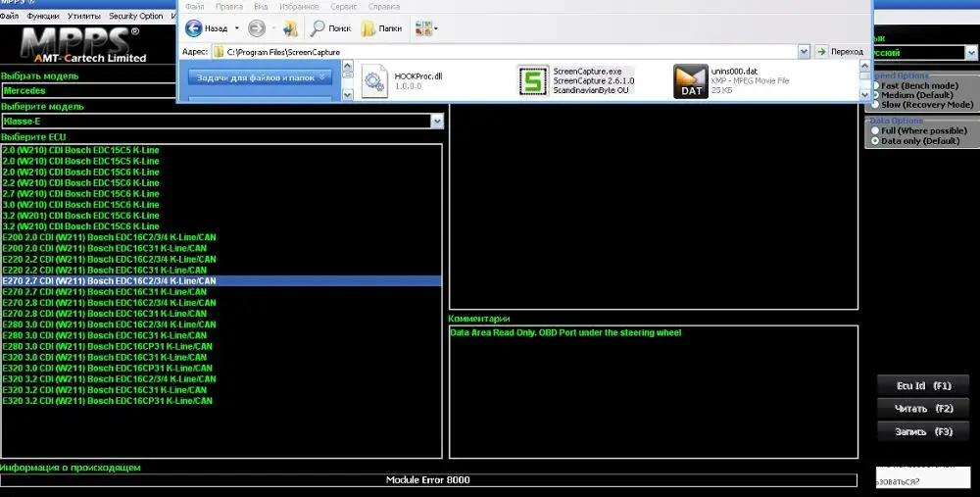
Task: Select Slow (Recovery Mode) speed
Action: coord(875,105)
